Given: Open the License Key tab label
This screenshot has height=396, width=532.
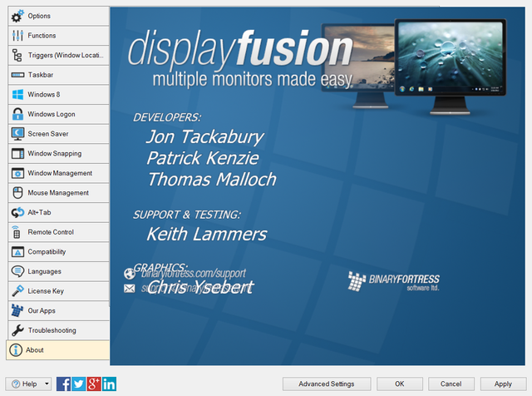Looking at the screenshot, I should point(46,291).
